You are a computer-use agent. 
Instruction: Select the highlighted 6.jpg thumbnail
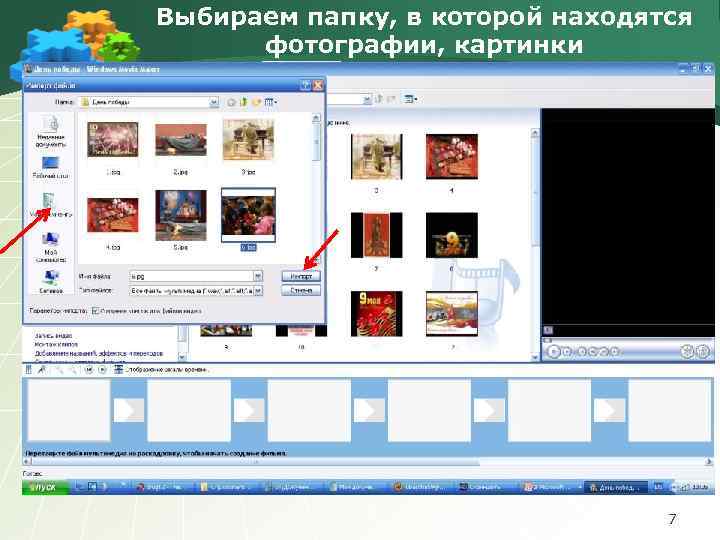click(248, 215)
